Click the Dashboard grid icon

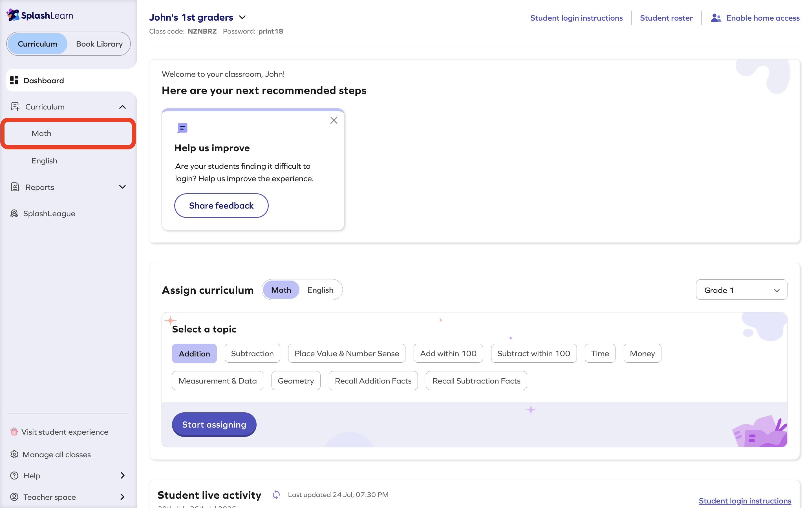(x=14, y=80)
